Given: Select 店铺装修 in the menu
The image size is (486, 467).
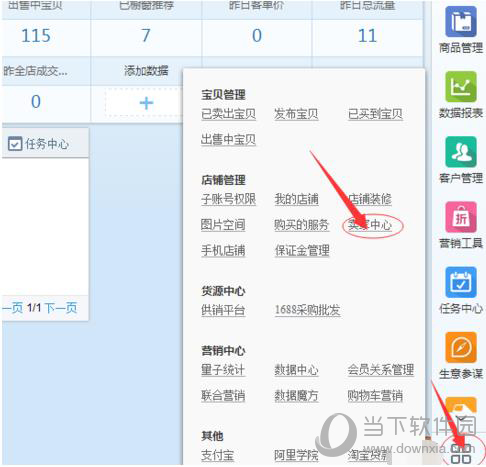Looking at the screenshot, I should (370, 199).
